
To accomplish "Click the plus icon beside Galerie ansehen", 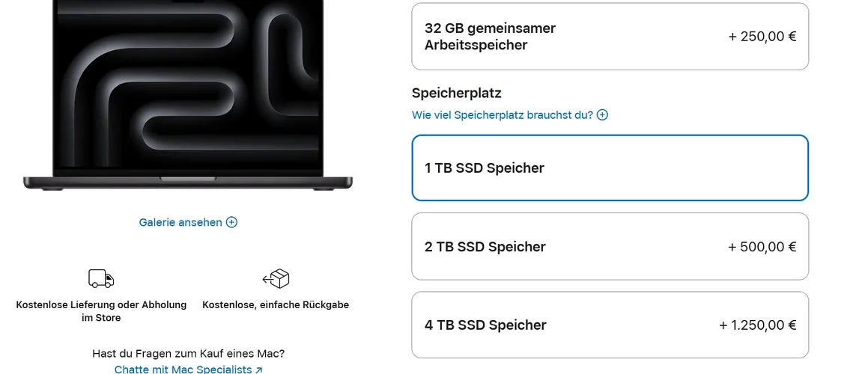I will pos(231,222).
